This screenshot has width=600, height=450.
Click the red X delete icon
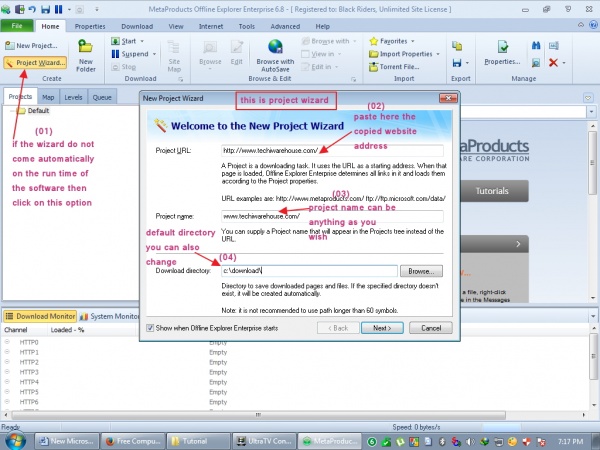pos(553,62)
